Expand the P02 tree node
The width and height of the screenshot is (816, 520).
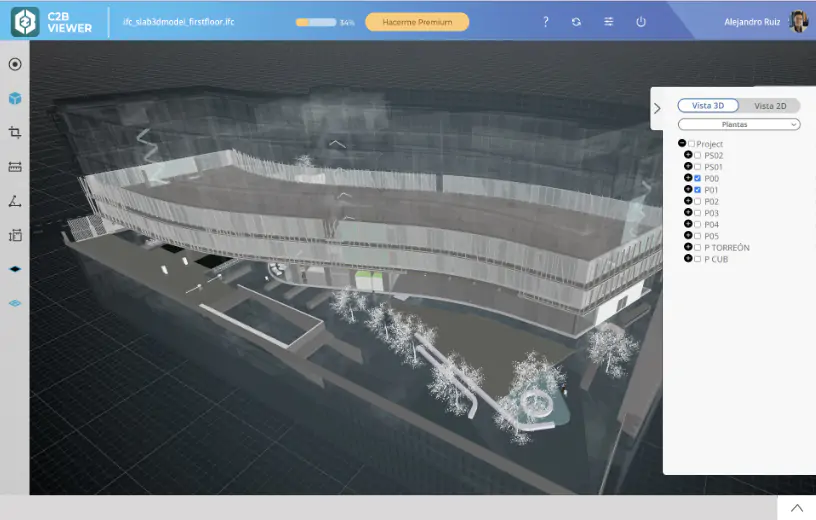[688, 200]
